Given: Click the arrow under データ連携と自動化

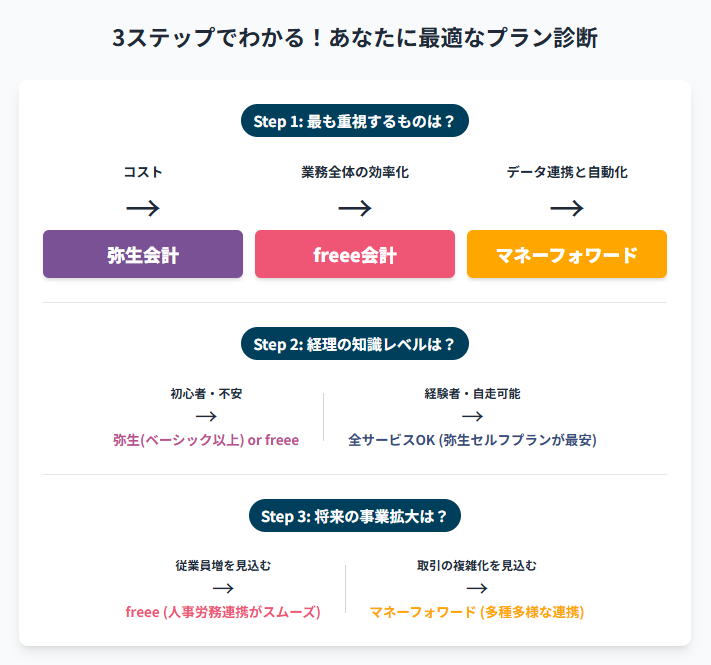Looking at the screenshot, I should click(x=567, y=208).
